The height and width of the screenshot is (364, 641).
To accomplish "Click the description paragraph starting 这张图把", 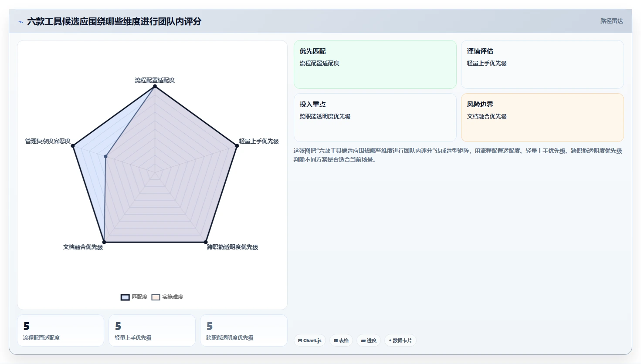I will click(458, 155).
